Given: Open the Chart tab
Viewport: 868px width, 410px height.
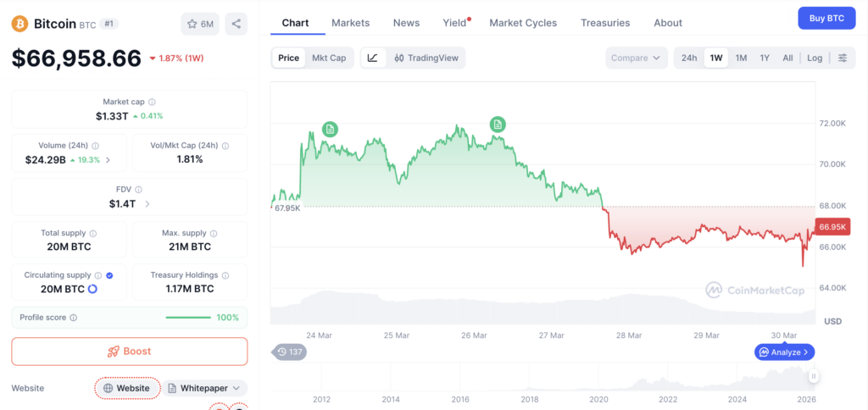Looking at the screenshot, I should click(x=295, y=23).
